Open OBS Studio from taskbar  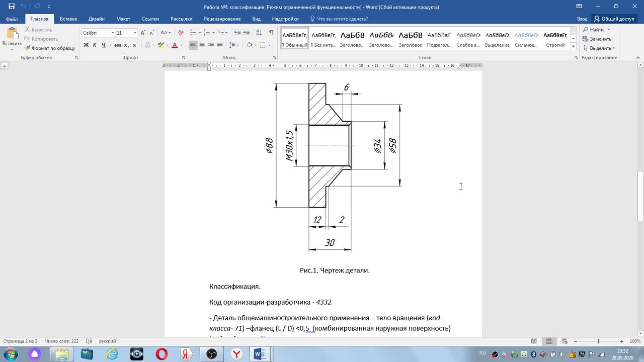tap(212, 354)
